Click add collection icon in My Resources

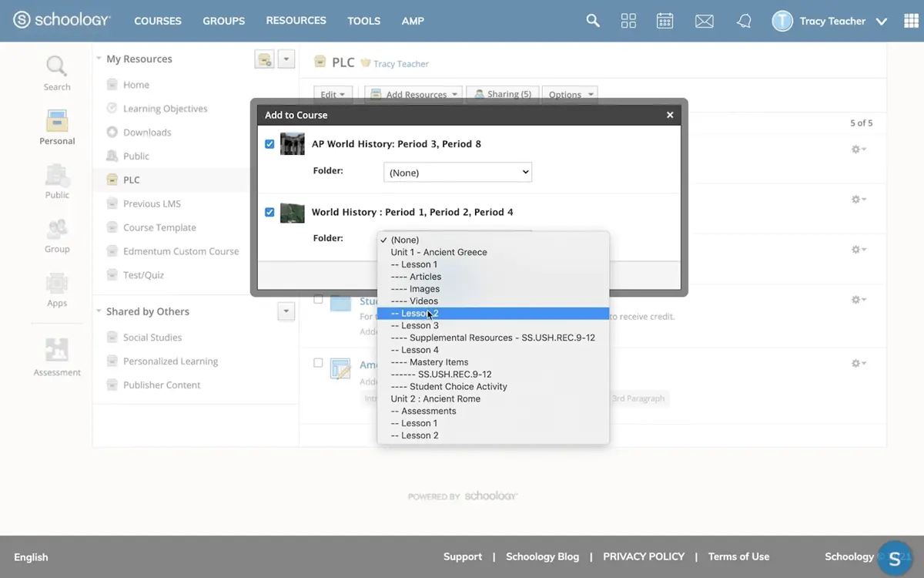pos(264,59)
